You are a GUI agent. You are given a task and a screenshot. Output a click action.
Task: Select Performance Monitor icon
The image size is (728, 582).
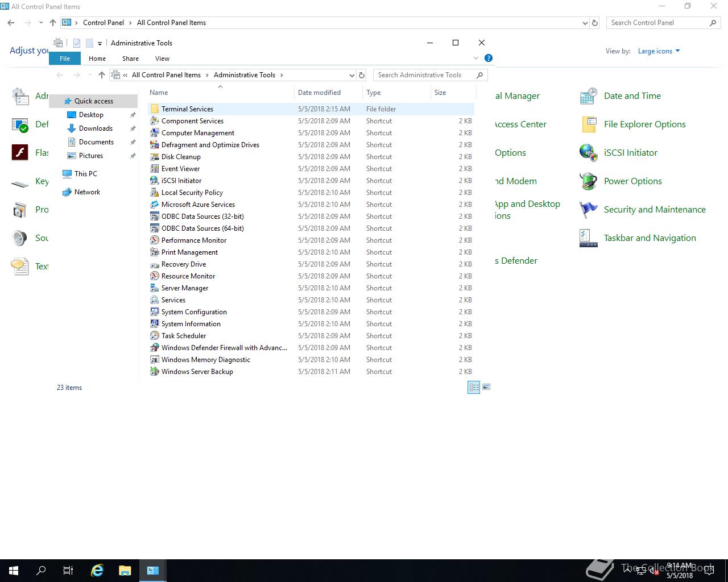pyautogui.click(x=155, y=240)
